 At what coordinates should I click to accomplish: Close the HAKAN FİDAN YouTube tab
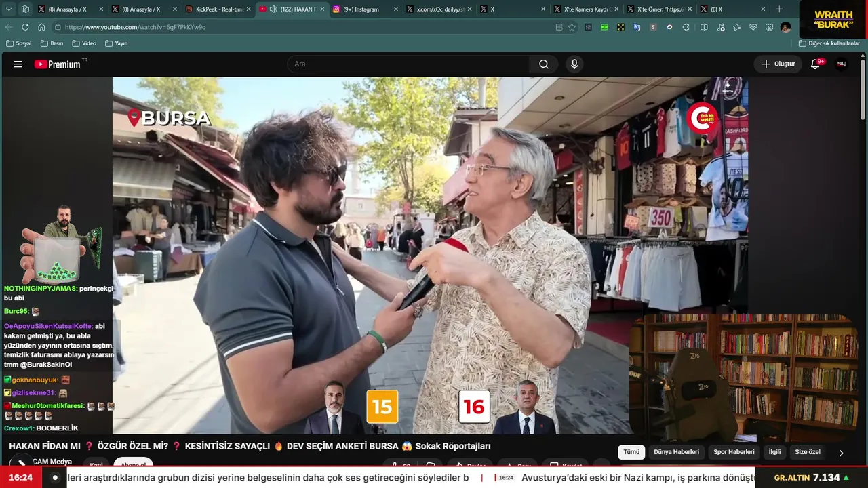(x=321, y=9)
